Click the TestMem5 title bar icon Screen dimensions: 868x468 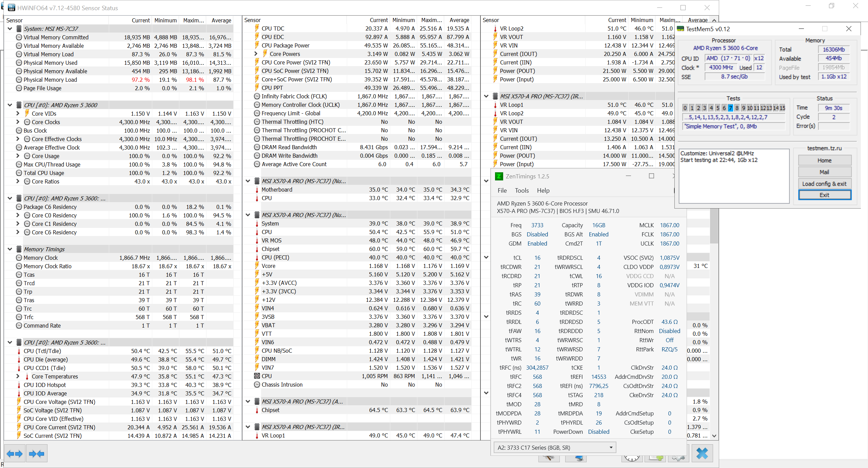pos(680,29)
